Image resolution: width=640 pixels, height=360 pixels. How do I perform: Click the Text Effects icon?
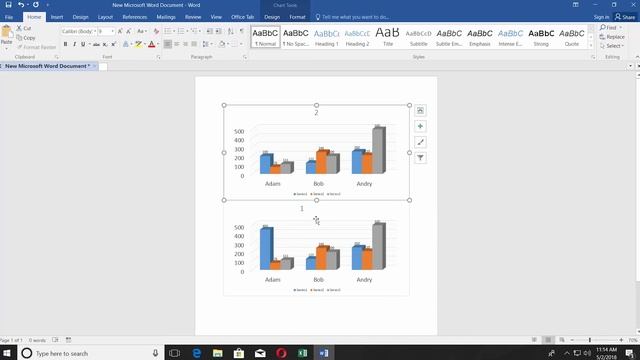[126, 44]
